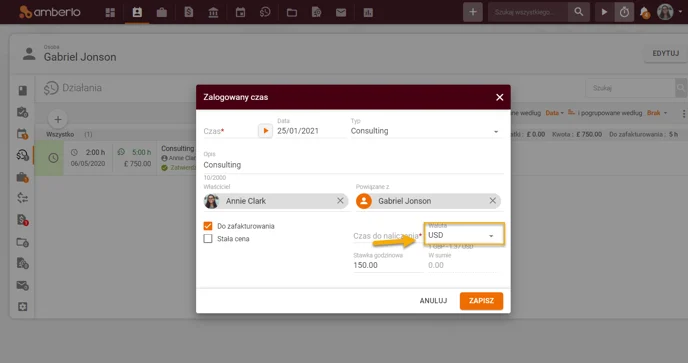This screenshot has height=363, width=688.
Task: Check the Stała cena checkbox
Action: 208,239
